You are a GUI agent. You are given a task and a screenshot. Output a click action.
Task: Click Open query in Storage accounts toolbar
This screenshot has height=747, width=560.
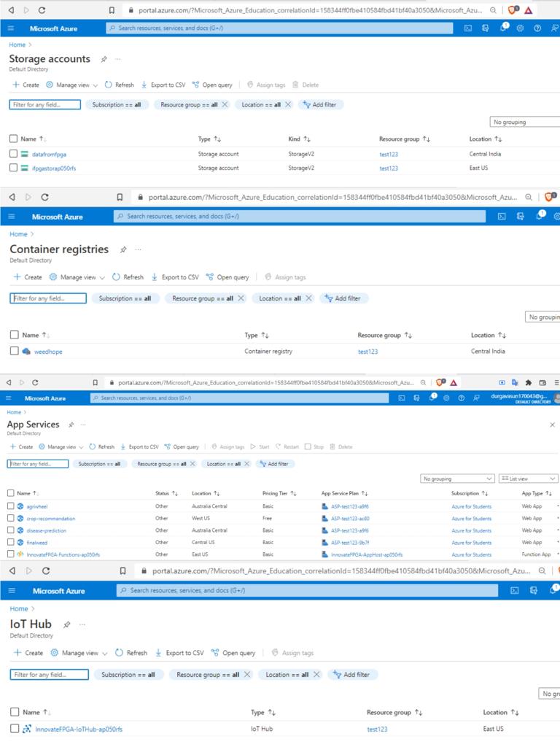pos(212,85)
